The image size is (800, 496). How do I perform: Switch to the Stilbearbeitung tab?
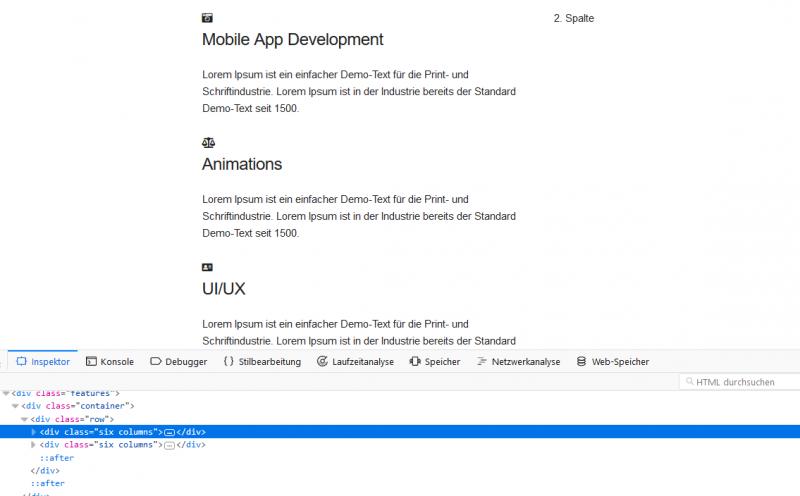262,362
